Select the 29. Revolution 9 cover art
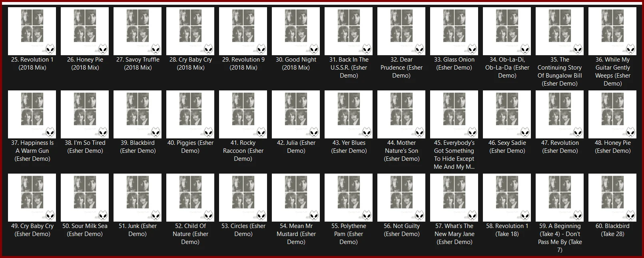644x258 pixels. click(243, 31)
